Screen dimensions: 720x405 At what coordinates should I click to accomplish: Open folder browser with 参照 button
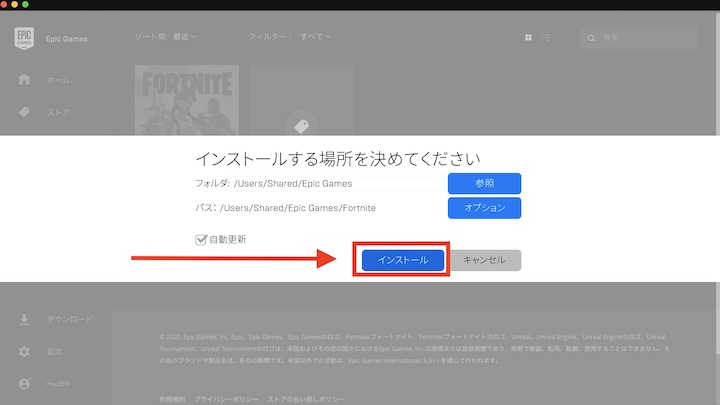coord(484,184)
